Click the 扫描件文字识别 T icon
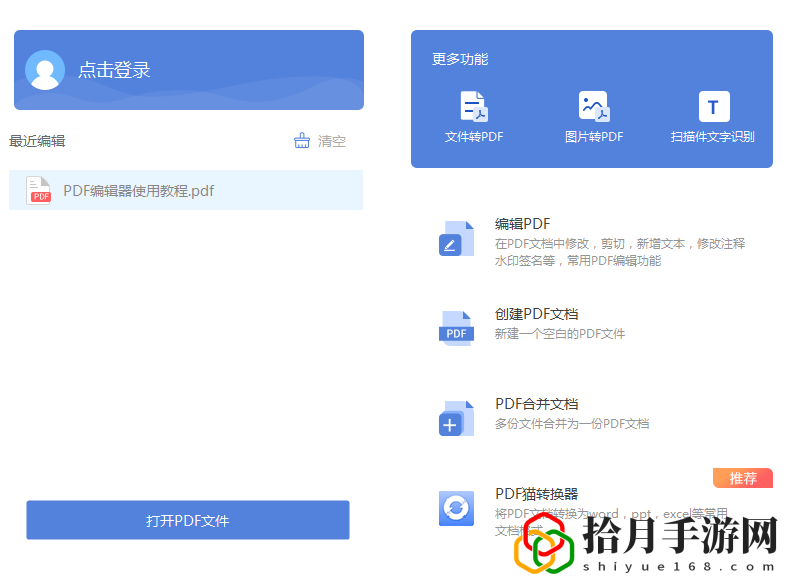 714,106
